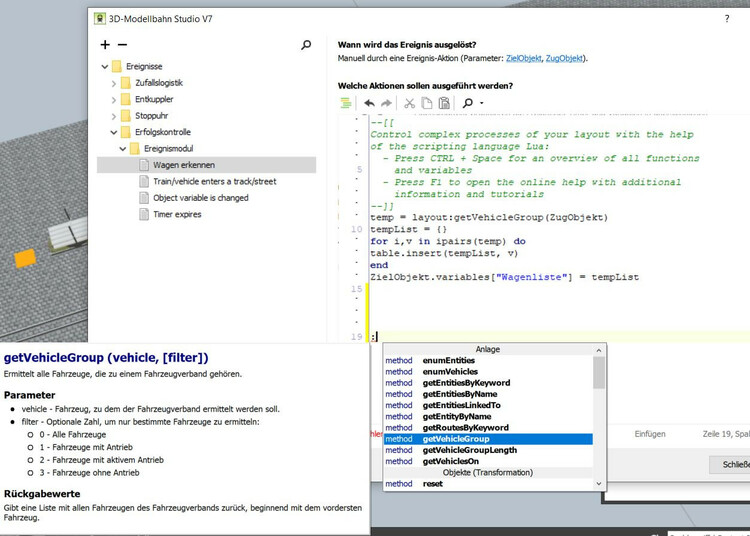Open the ZielObjekt parameter link
Viewport: 750px width, 536px height.
[524, 58]
